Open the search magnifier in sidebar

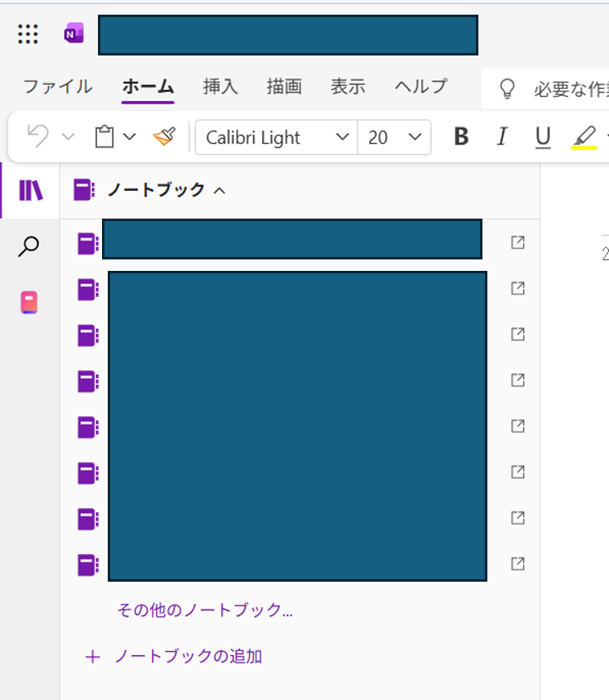(x=29, y=246)
